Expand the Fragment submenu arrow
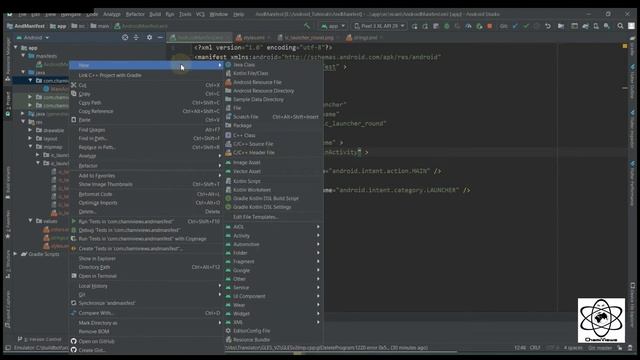640x360 pixels. pos(318,261)
